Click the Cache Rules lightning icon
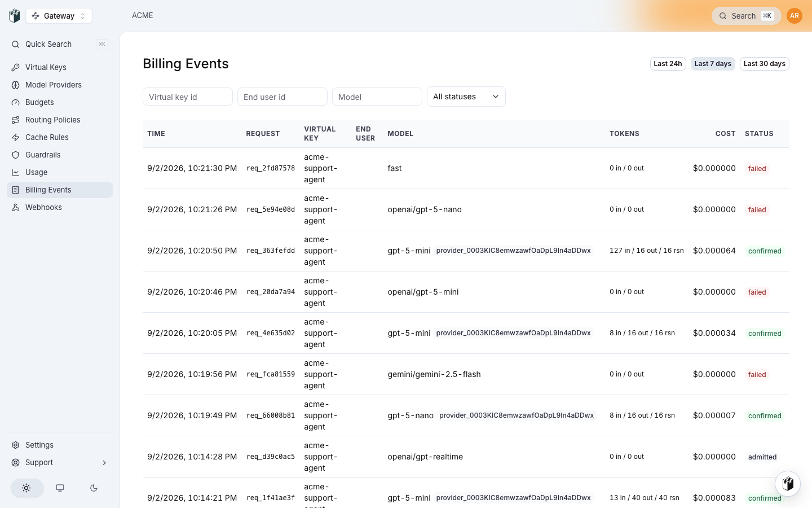 point(16,137)
